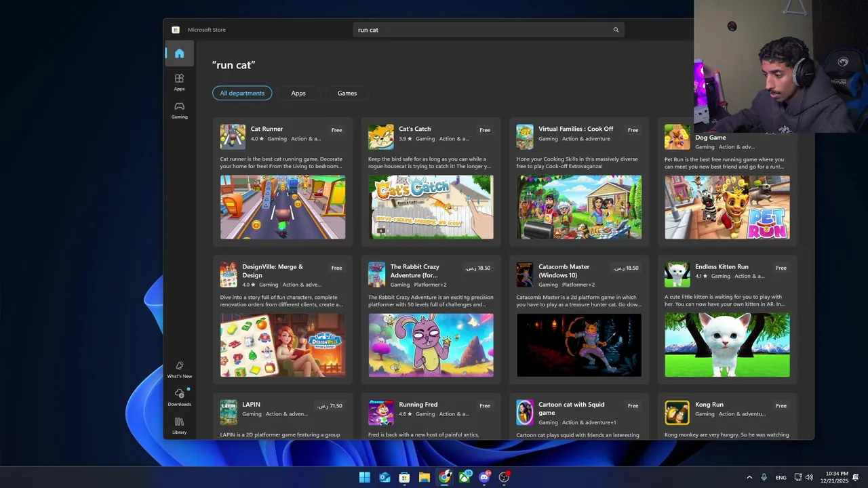The width and height of the screenshot is (868, 488).
Task: Click Free button for Cartoon cat Squid game
Action: (x=633, y=406)
